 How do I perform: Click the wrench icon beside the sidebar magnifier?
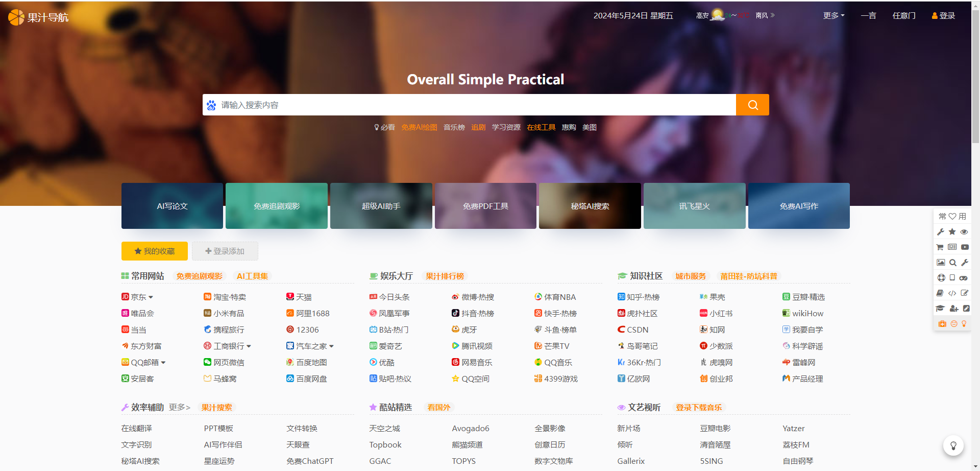(965, 263)
